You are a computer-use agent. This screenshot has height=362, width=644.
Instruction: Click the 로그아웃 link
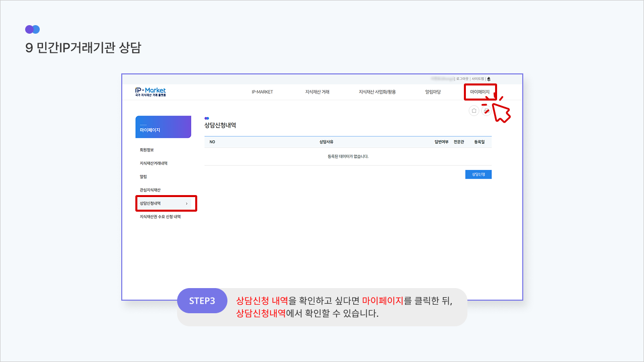(462, 79)
